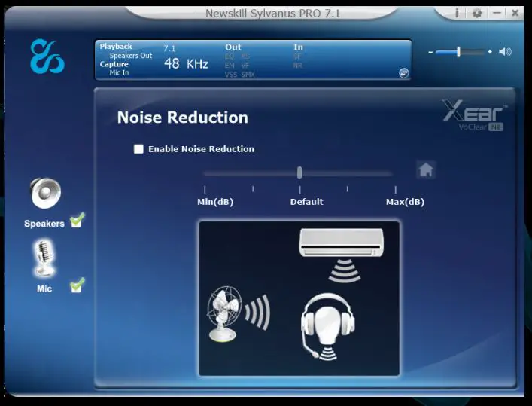Increase volume with plus button

[490, 52]
